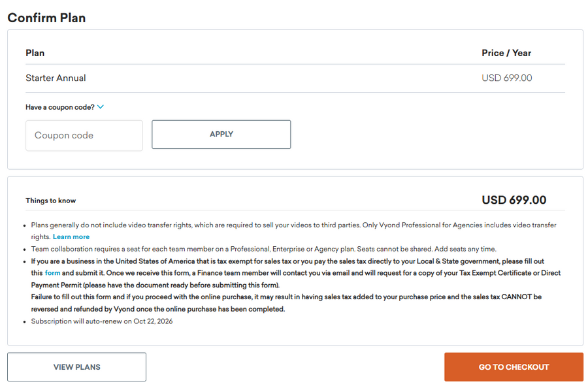Select the Starter Annual plan name
The height and width of the screenshot is (388, 588).
[x=56, y=78]
